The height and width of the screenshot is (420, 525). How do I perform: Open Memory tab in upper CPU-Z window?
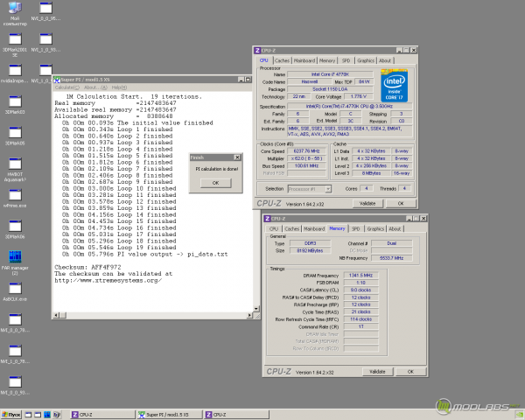pyautogui.click(x=327, y=60)
